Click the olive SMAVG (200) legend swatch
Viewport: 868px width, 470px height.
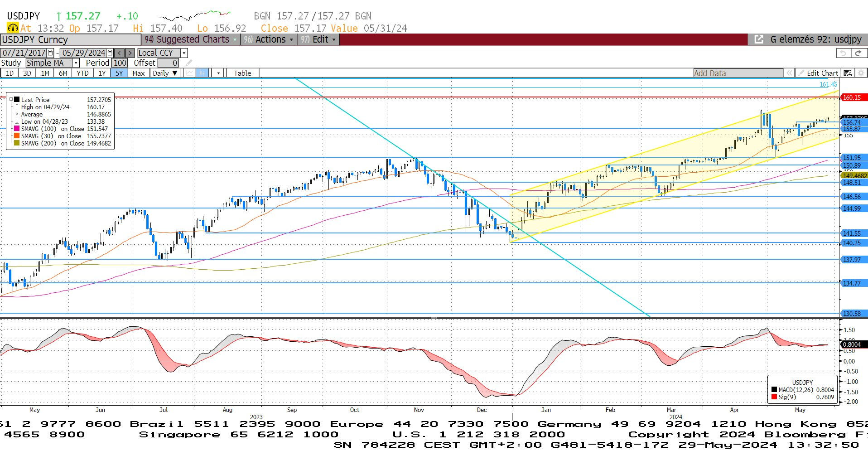[x=17, y=143]
